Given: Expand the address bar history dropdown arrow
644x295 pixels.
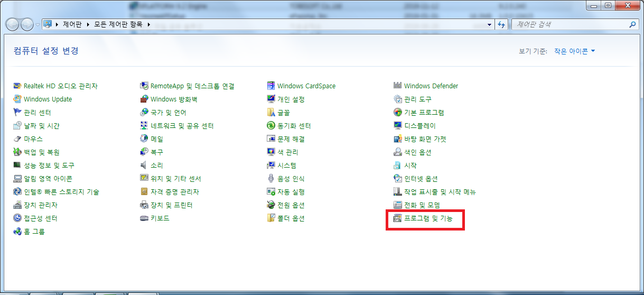Looking at the screenshot, I should 490,24.
